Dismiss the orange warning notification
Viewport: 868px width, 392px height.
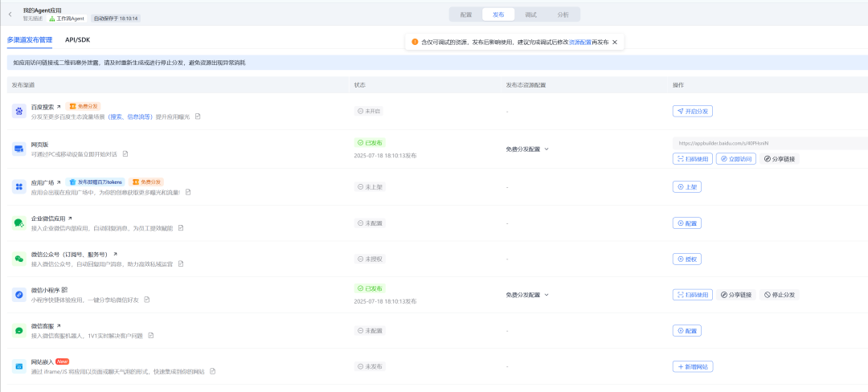(615, 42)
